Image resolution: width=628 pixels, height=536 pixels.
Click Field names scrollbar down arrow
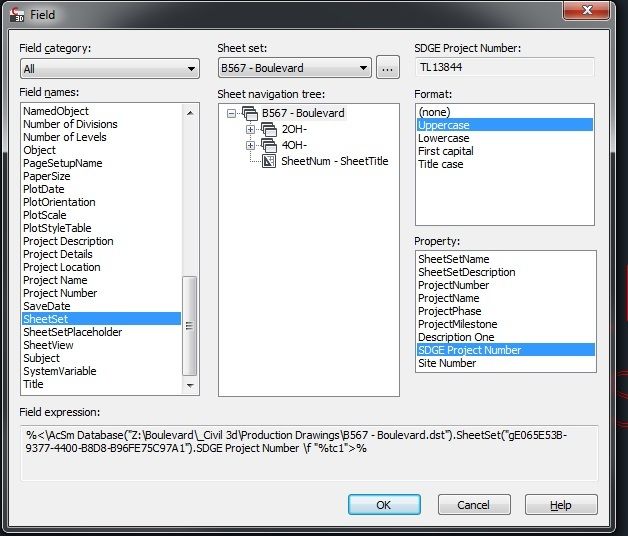point(190,385)
